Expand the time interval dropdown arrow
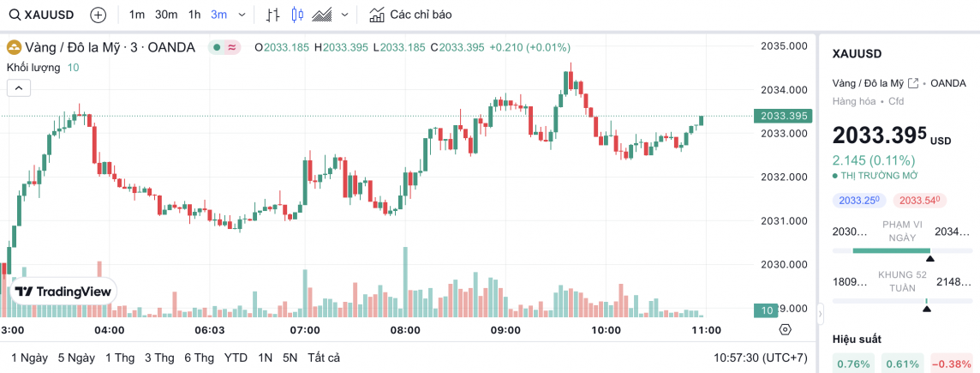980x373 pixels. point(242,15)
